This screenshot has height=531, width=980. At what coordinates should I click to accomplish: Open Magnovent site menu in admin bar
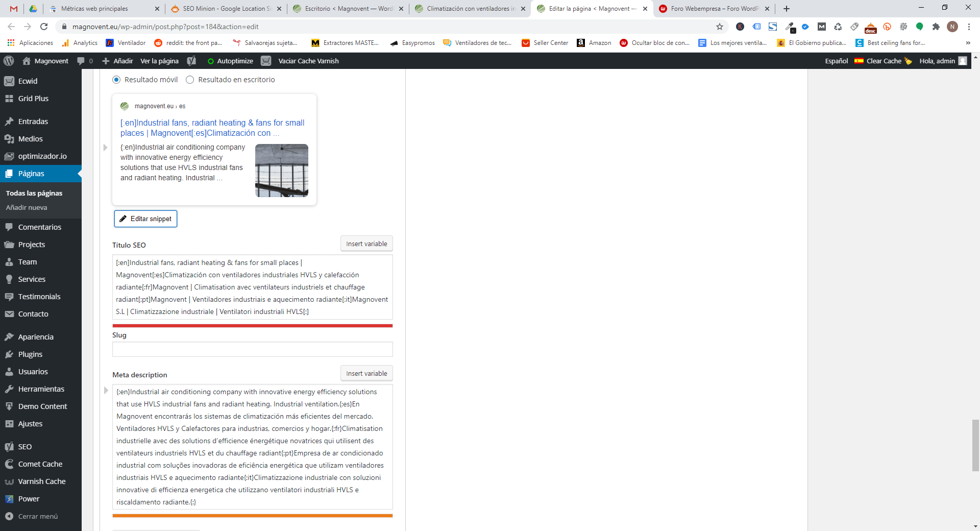[x=45, y=61]
